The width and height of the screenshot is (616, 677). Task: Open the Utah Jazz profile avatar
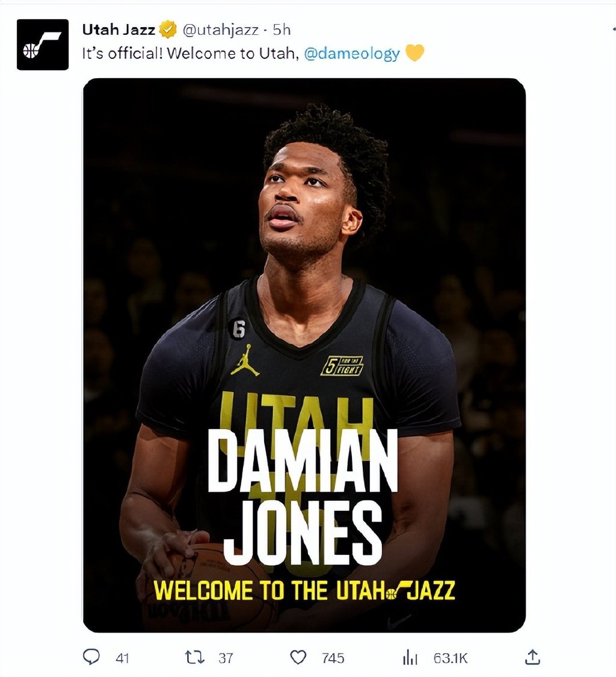coord(42,45)
